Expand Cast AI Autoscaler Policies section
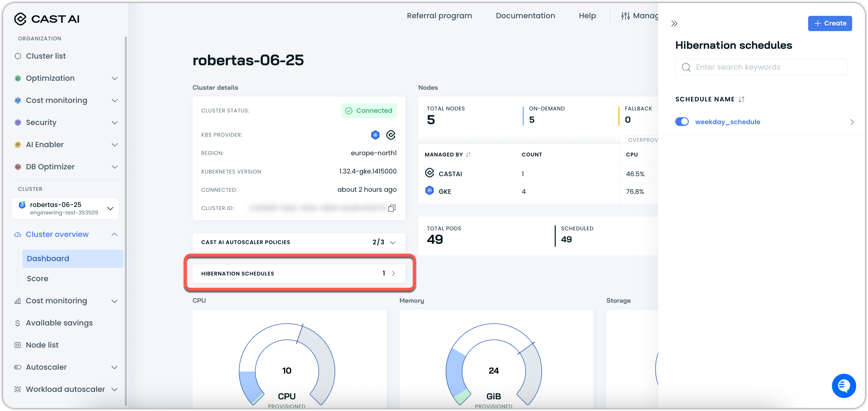Viewport: 868px width, 411px height. pyautogui.click(x=393, y=243)
